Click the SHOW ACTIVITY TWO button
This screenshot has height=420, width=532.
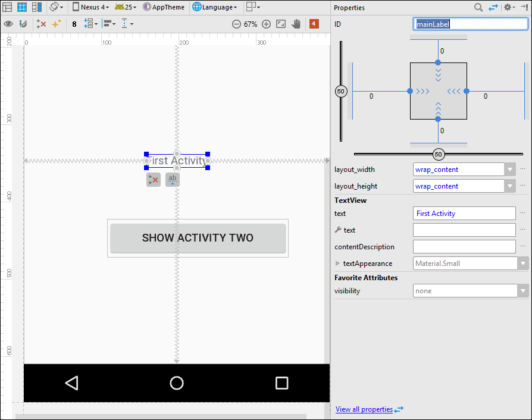coord(198,238)
